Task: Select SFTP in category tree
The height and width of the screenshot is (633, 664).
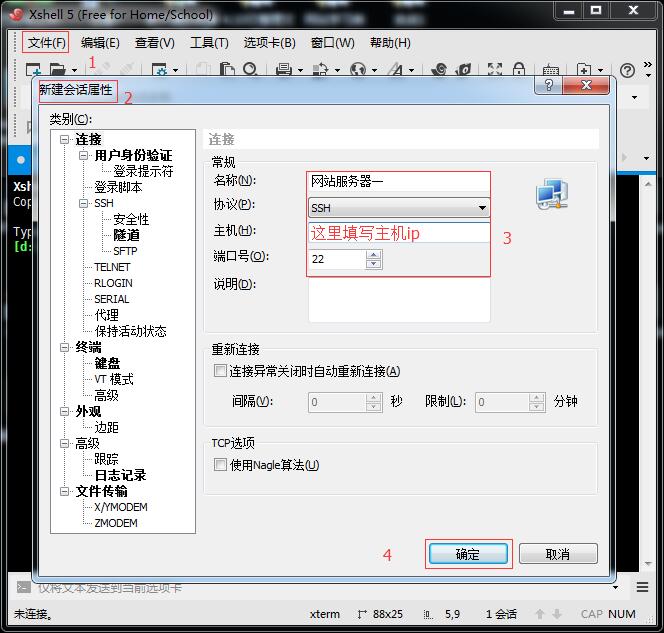Action: click(x=125, y=251)
